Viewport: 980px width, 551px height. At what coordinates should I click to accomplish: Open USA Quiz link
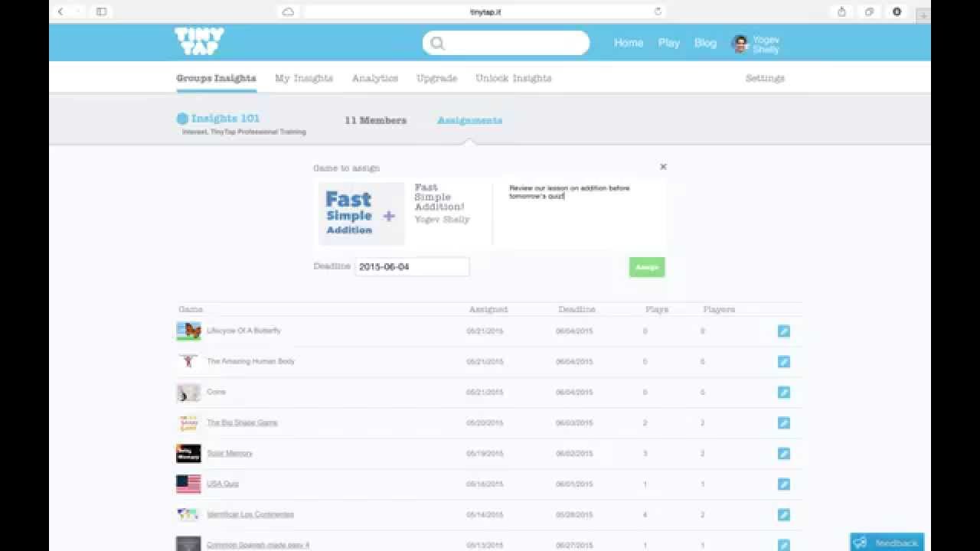223,484
